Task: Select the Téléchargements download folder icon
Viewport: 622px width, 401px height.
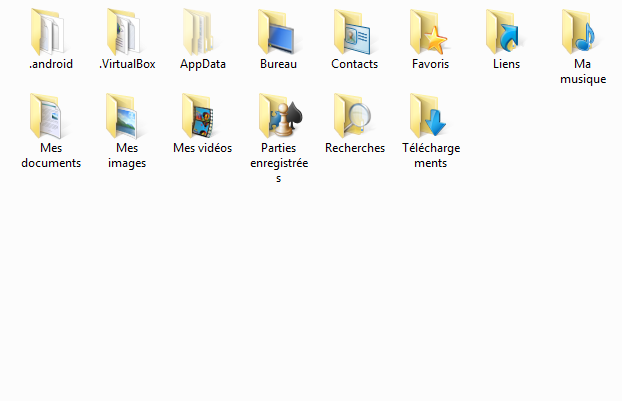Action: pos(428,116)
